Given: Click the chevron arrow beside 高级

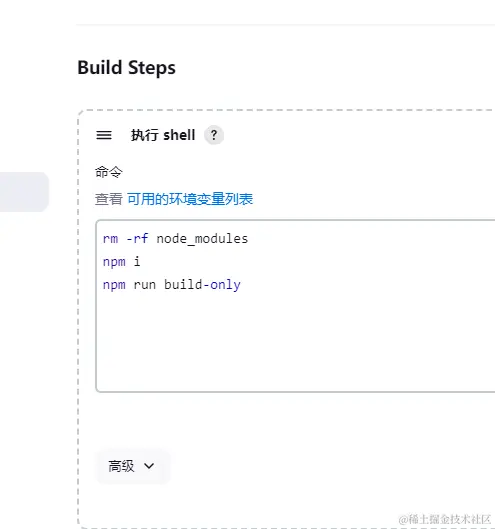Looking at the screenshot, I should click(x=149, y=466).
